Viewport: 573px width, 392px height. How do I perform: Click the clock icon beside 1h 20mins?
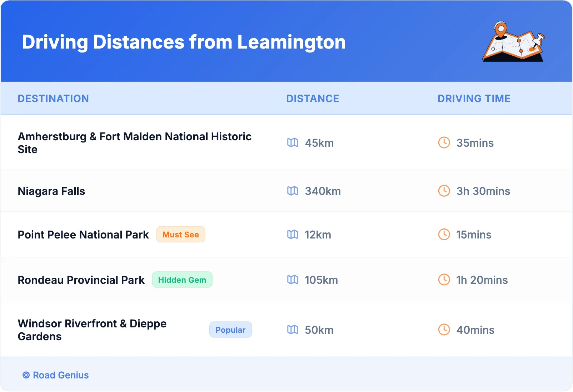tap(444, 280)
